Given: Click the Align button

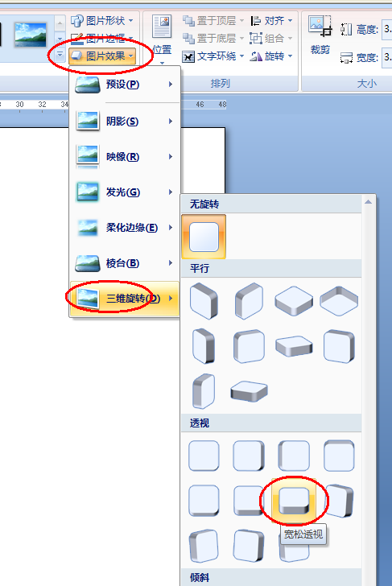Looking at the screenshot, I should pyautogui.click(x=272, y=21).
